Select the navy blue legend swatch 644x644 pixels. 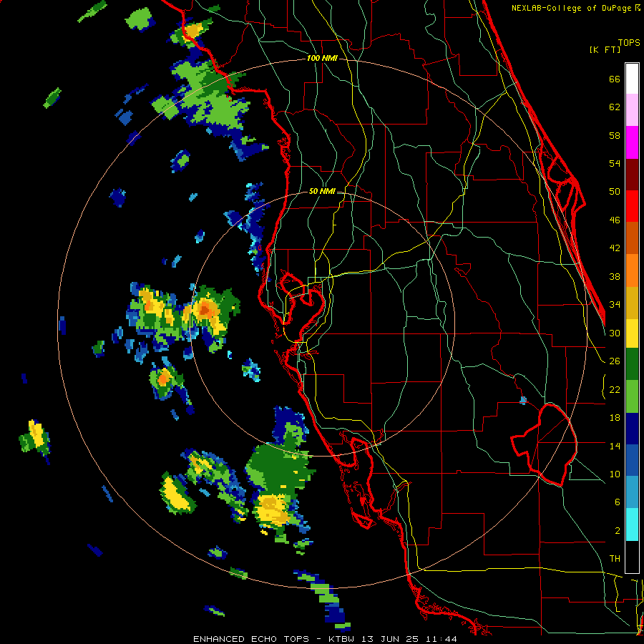(632, 429)
